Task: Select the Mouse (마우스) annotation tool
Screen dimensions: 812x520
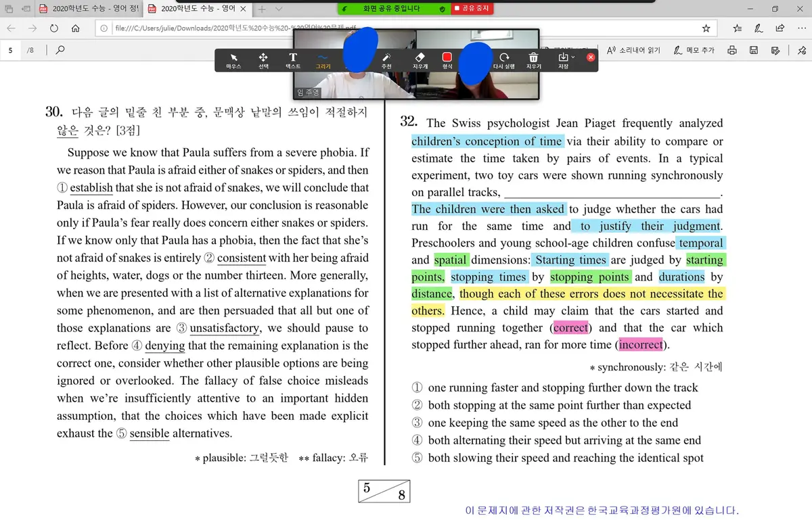Action: click(x=233, y=60)
